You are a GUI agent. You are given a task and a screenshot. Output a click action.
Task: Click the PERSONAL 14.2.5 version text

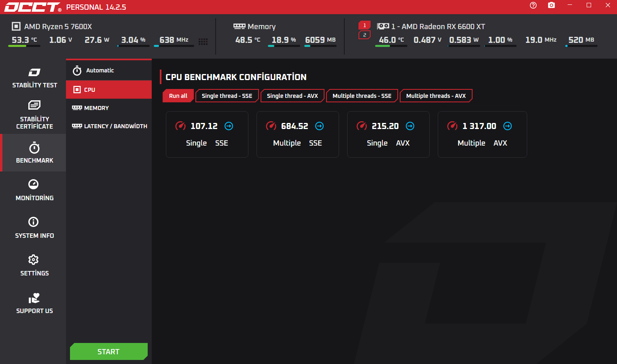tap(96, 7)
